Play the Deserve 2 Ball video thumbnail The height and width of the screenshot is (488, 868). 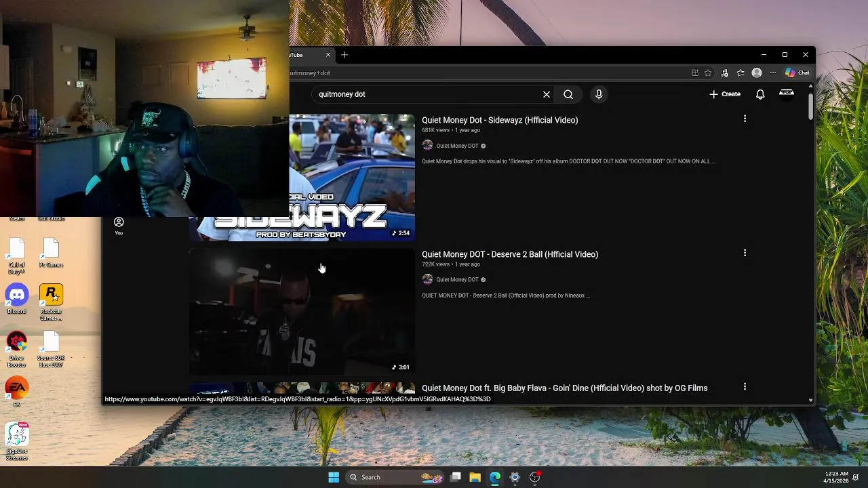coord(302,311)
